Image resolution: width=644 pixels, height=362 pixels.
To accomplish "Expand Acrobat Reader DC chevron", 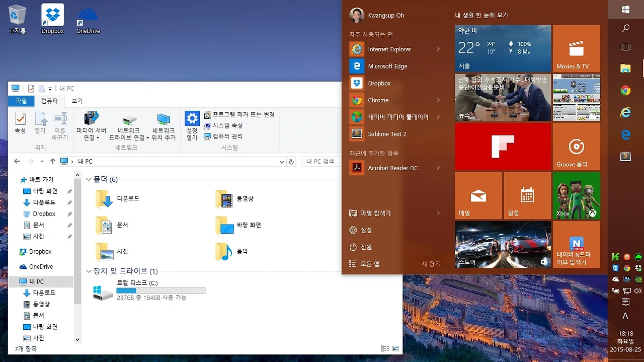I will (x=438, y=168).
